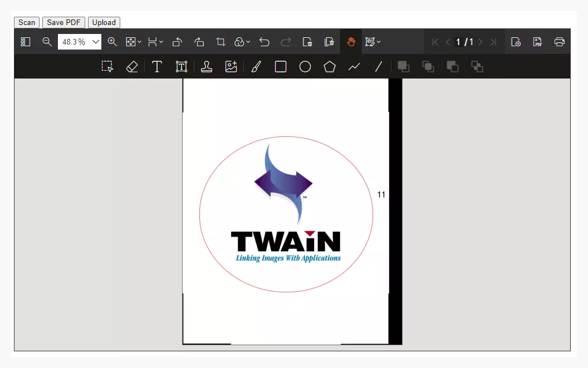This screenshot has width=588, height=368.
Task: Open the page layout mode dropdown
Action: (x=155, y=42)
